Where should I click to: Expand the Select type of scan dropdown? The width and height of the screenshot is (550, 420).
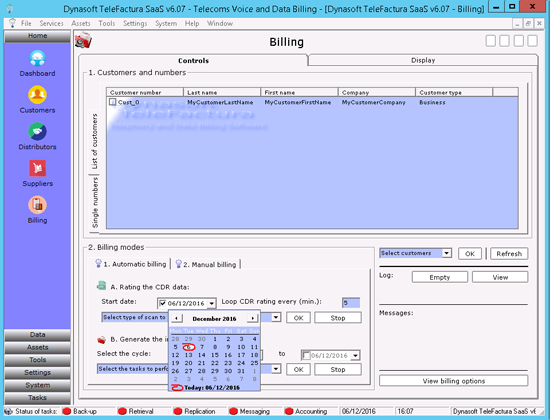point(276,318)
